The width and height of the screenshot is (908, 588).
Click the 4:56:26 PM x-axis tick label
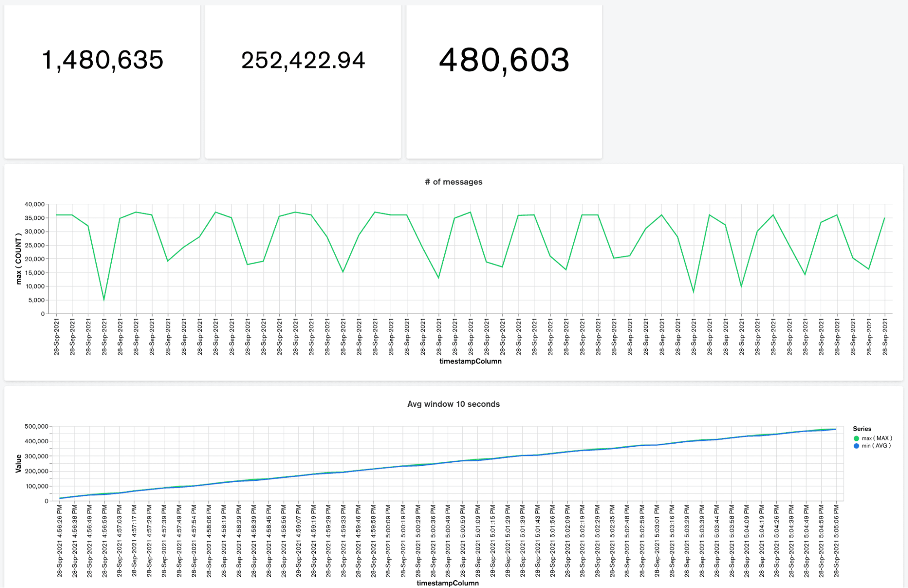pyautogui.click(x=60, y=540)
